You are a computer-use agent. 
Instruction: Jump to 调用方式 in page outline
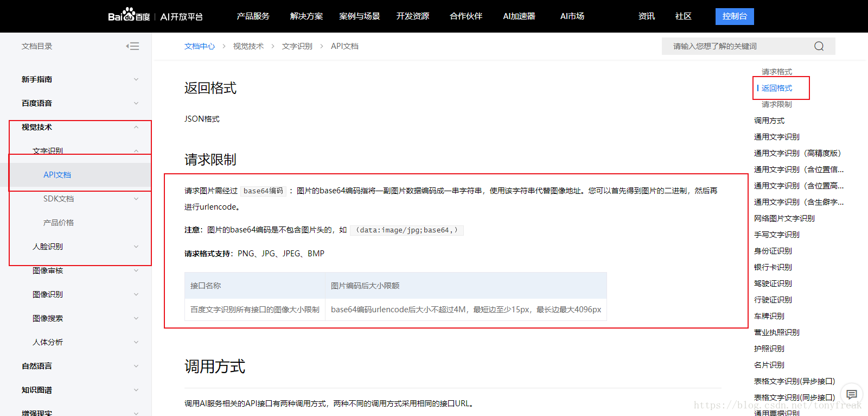coord(769,121)
